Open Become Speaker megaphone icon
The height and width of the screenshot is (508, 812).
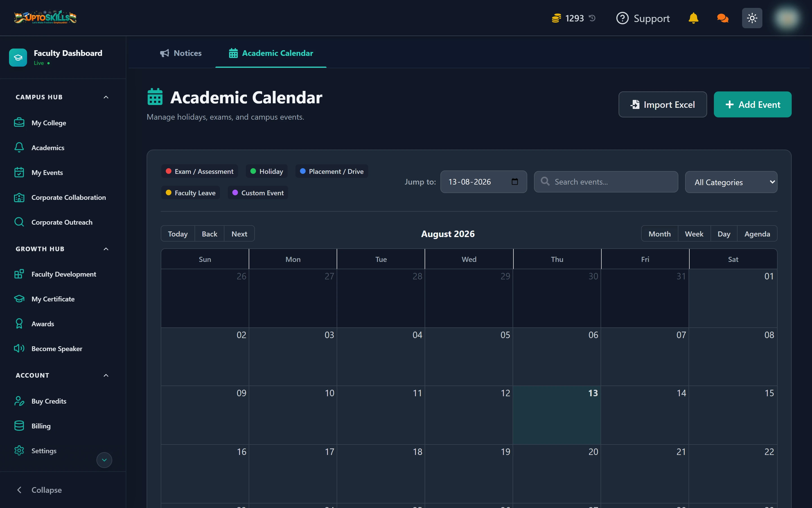tap(19, 349)
